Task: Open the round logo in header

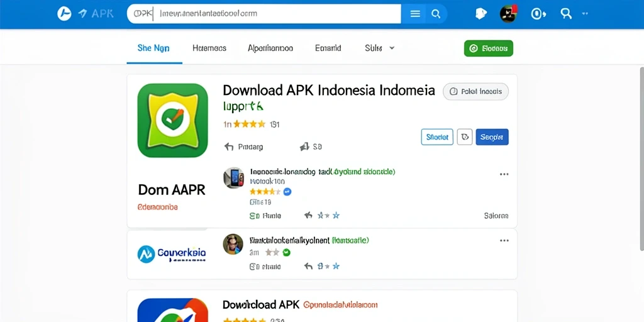Action: click(x=64, y=14)
